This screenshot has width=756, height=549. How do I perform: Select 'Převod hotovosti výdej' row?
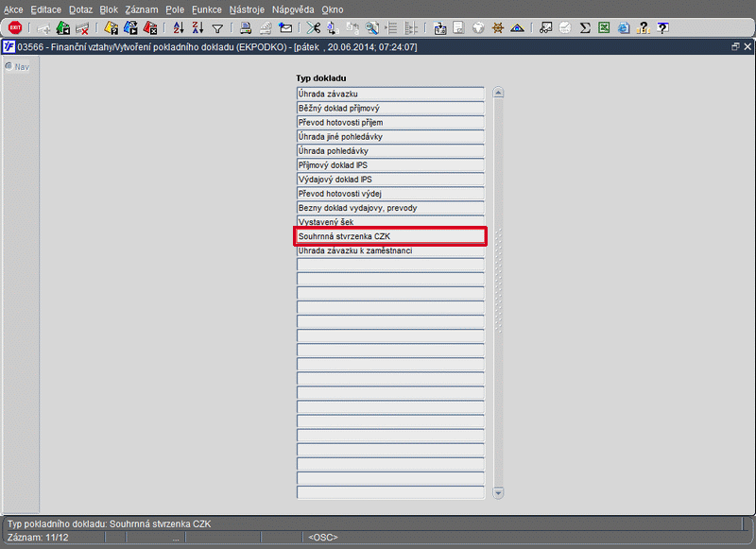(x=390, y=194)
